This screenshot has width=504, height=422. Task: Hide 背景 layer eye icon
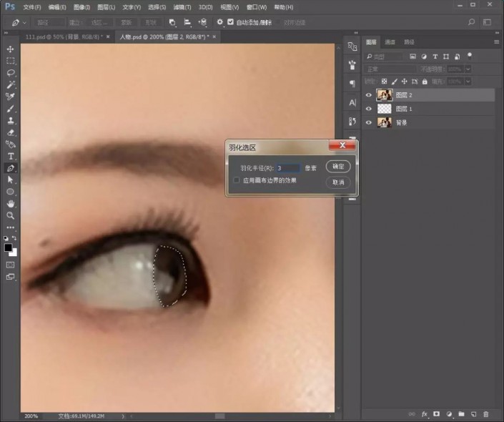(369, 122)
